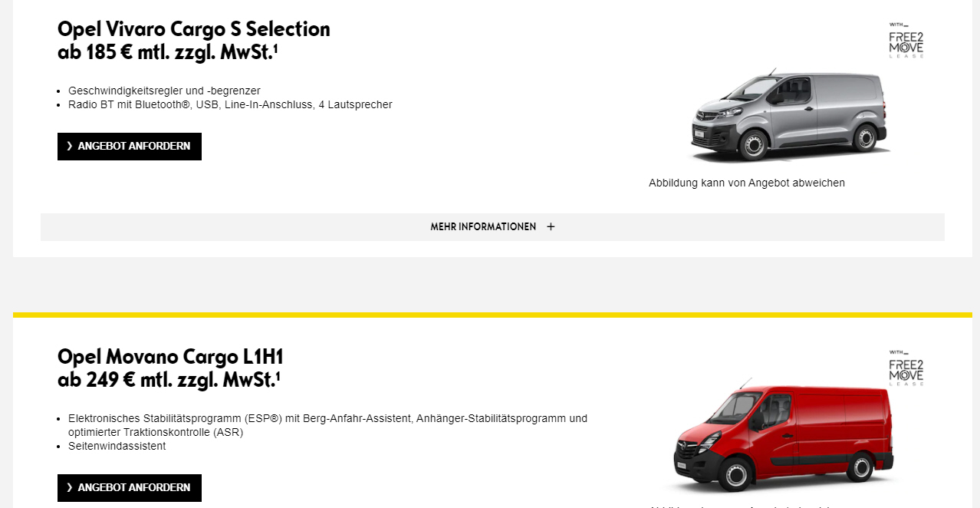Click footnote 1 after Vivaro 185 € price
Viewport: 980px width, 508px height.
tap(276, 48)
